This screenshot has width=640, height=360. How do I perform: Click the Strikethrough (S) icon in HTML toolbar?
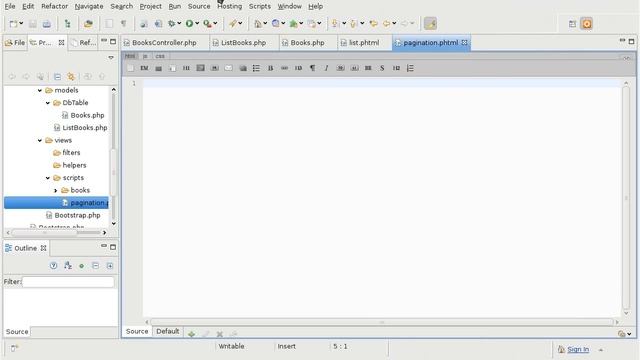pos(382,68)
